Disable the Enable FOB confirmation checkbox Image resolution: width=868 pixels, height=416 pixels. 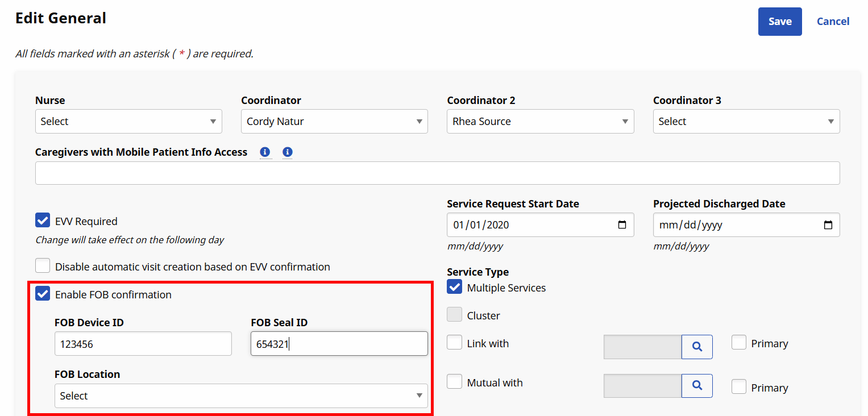42,293
